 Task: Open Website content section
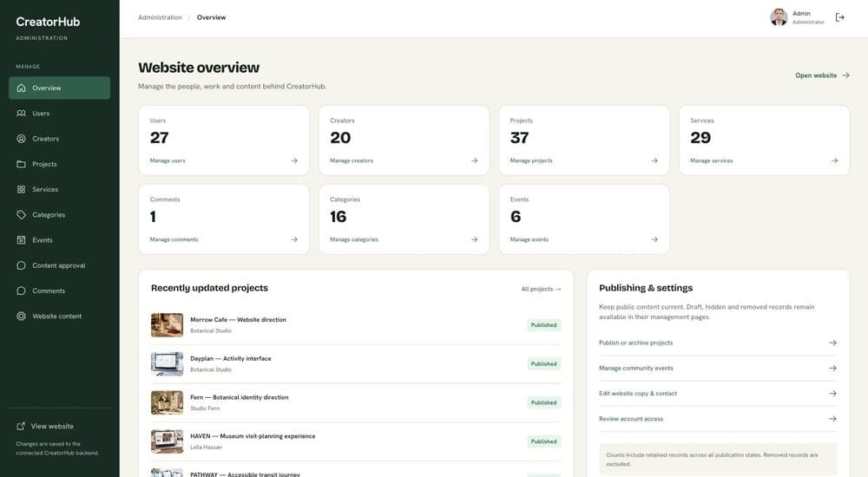click(x=59, y=317)
